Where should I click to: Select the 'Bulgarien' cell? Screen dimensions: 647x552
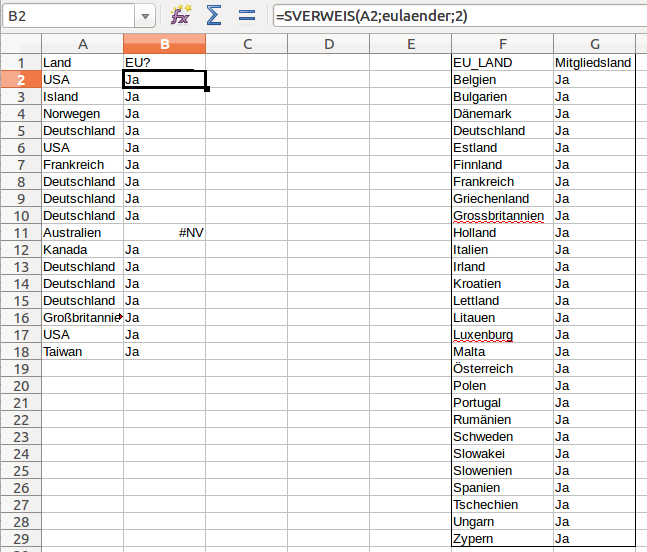(x=503, y=97)
